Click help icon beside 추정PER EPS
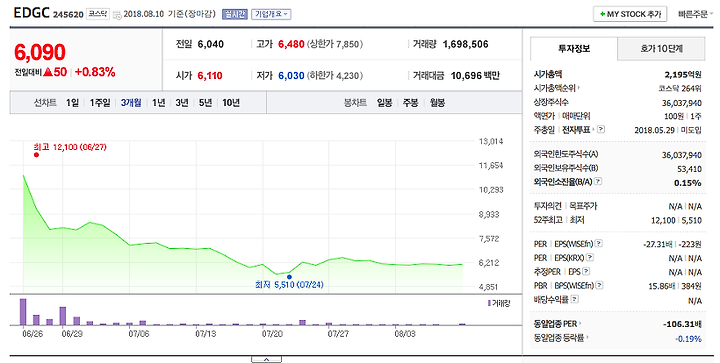This screenshot has height=363, width=720. (586, 272)
